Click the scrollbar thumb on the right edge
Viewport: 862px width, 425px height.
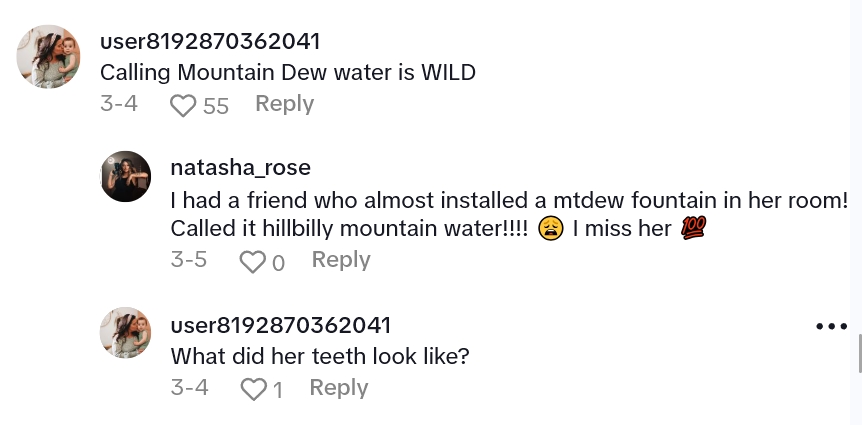858,353
